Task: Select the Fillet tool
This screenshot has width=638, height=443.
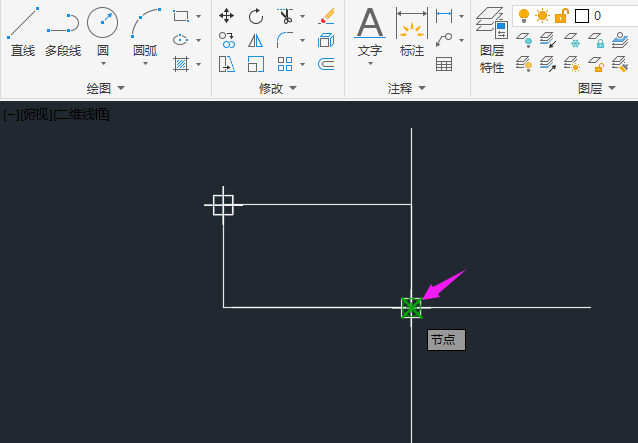Action: [285, 40]
